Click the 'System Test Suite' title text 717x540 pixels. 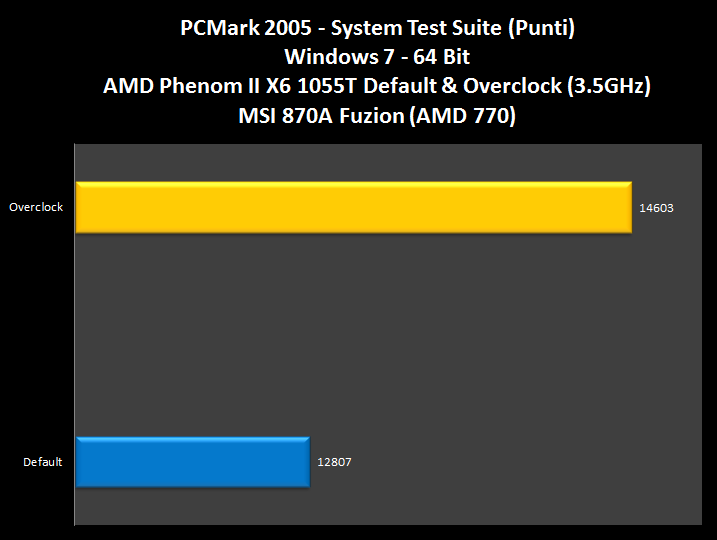pos(408,28)
